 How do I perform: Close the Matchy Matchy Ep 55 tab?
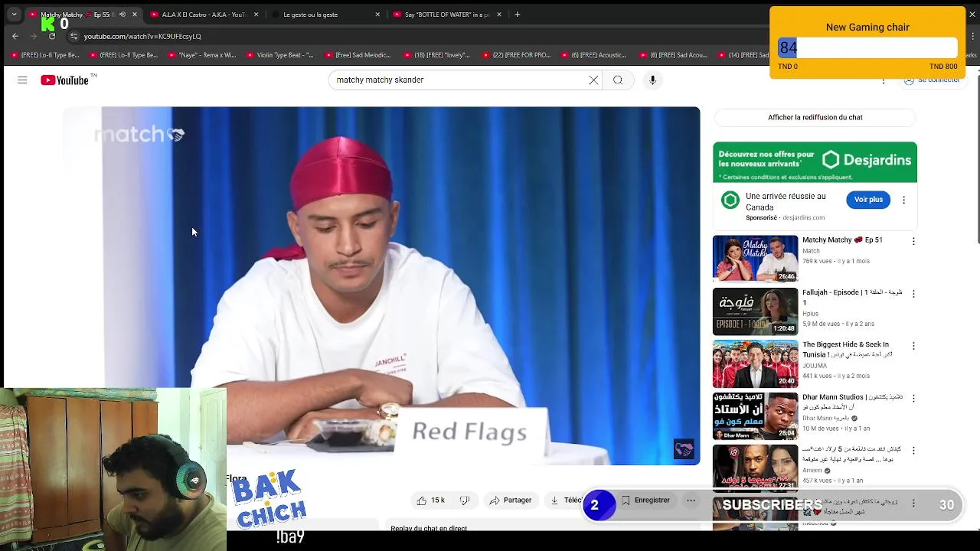pos(135,15)
